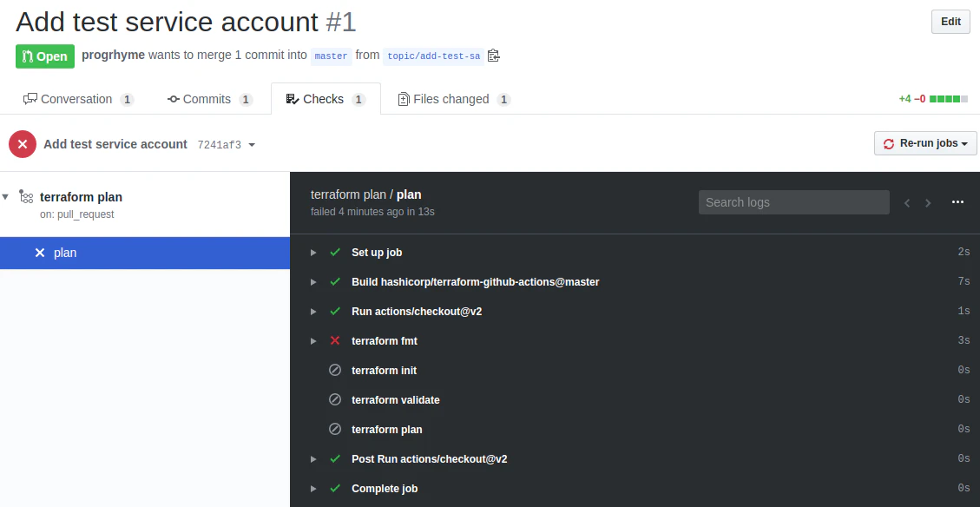The width and height of the screenshot is (980, 507).
Task: Click skipped icon of terraform init
Action: pyautogui.click(x=335, y=370)
